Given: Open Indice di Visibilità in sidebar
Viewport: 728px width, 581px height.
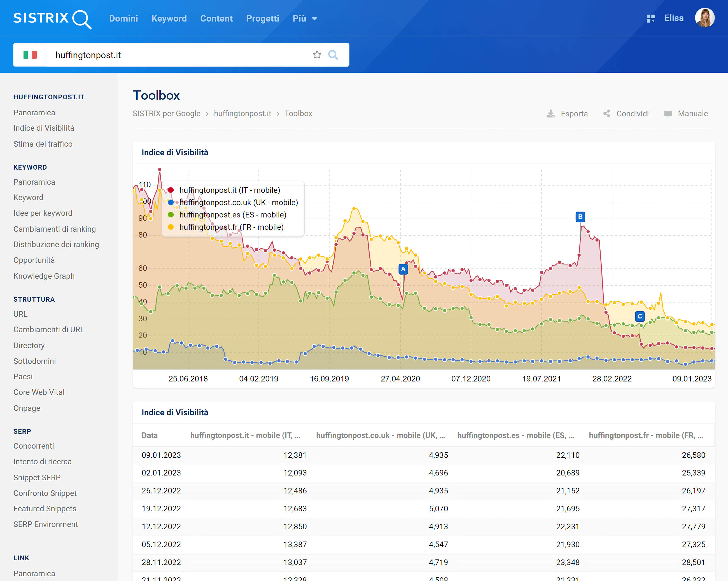Looking at the screenshot, I should coord(44,128).
